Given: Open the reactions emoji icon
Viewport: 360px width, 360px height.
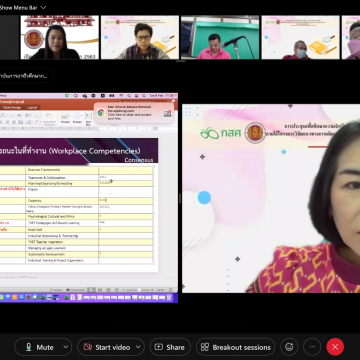Looking at the screenshot, I should 289,347.
